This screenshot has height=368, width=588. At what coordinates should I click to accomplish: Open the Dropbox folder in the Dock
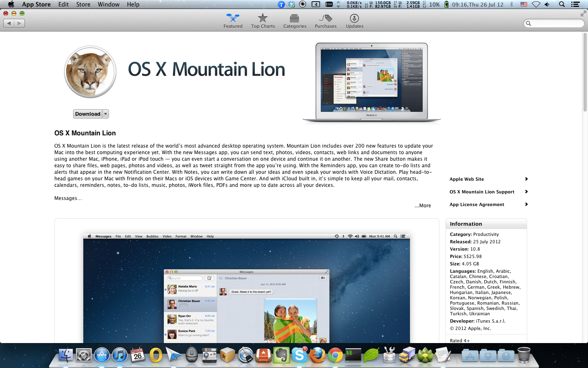click(x=488, y=355)
